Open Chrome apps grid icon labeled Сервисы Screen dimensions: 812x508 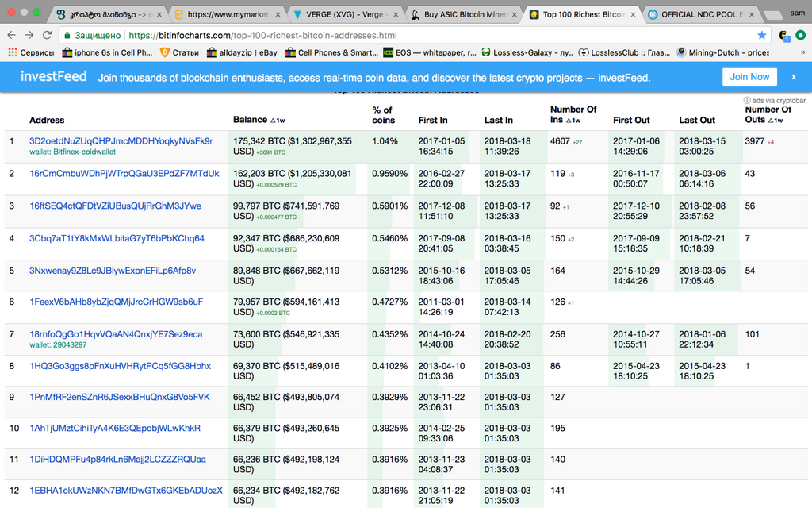pos(32,52)
